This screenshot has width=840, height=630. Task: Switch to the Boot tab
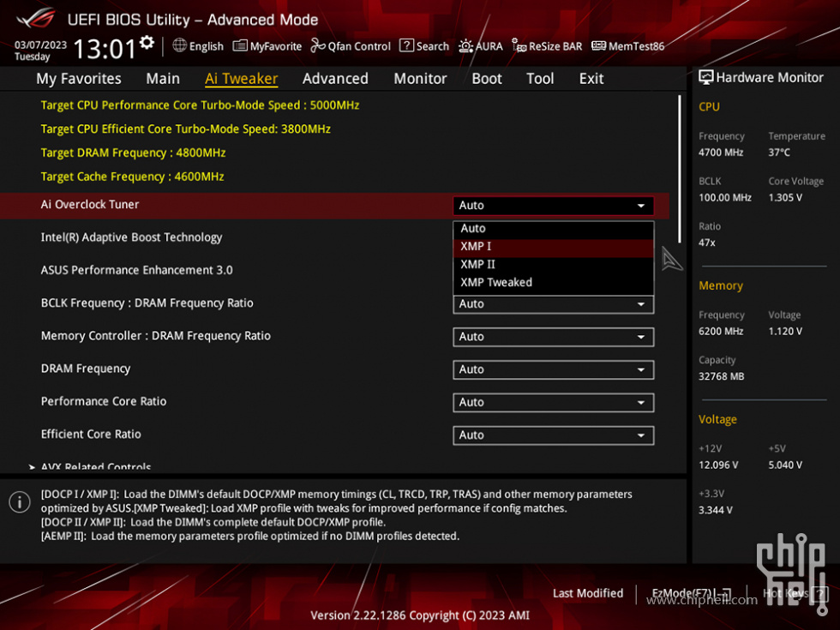[487, 79]
